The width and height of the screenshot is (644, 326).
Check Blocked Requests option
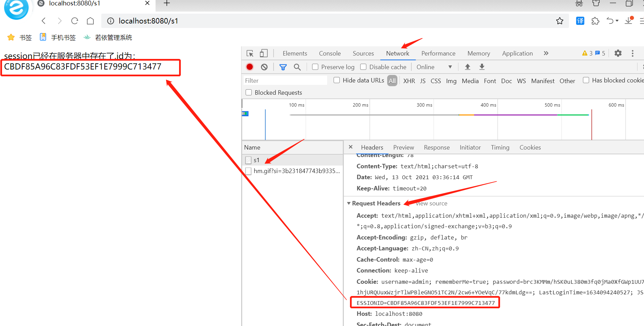click(x=249, y=92)
